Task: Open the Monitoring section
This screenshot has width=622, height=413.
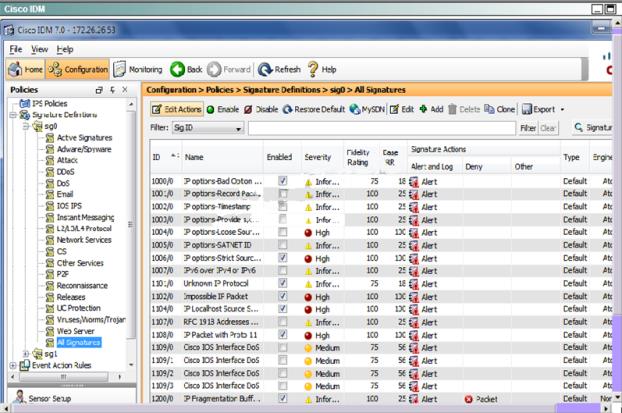Action: [138, 69]
